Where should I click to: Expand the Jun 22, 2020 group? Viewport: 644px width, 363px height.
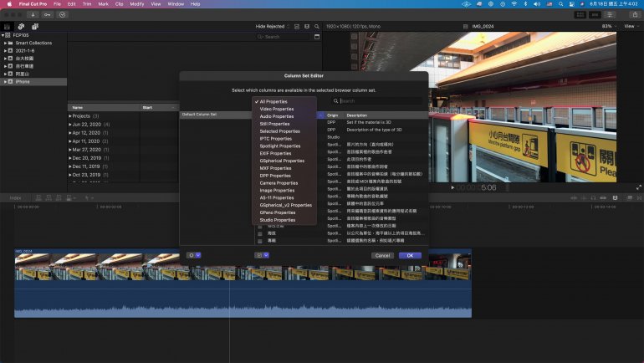[x=70, y=125]
